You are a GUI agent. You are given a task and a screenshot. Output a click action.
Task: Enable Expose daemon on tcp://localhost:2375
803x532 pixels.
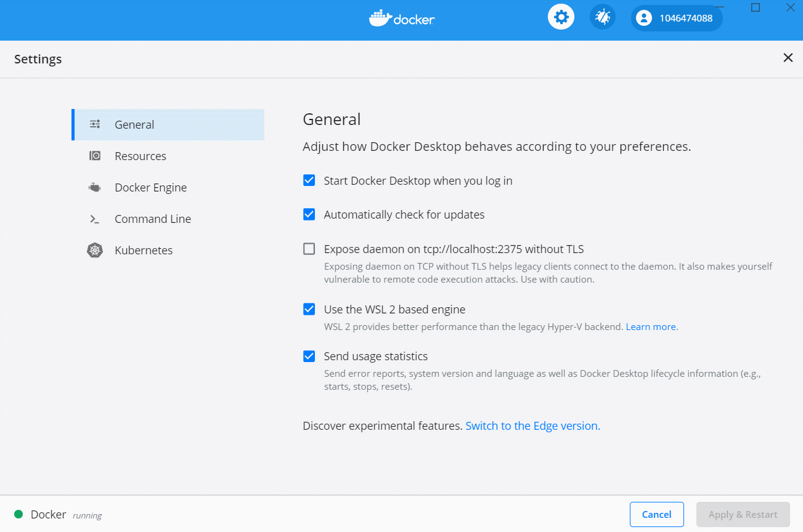click(x=309, y=249)
